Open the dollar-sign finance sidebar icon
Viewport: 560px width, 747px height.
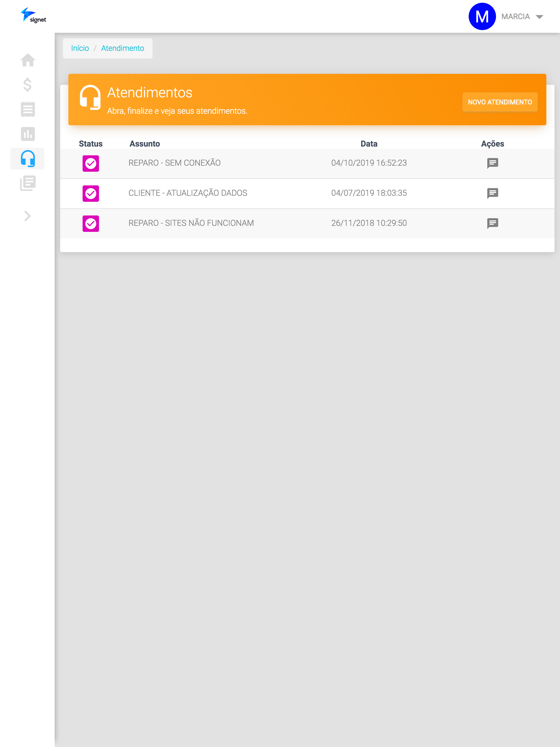click(x=28, y=84)
